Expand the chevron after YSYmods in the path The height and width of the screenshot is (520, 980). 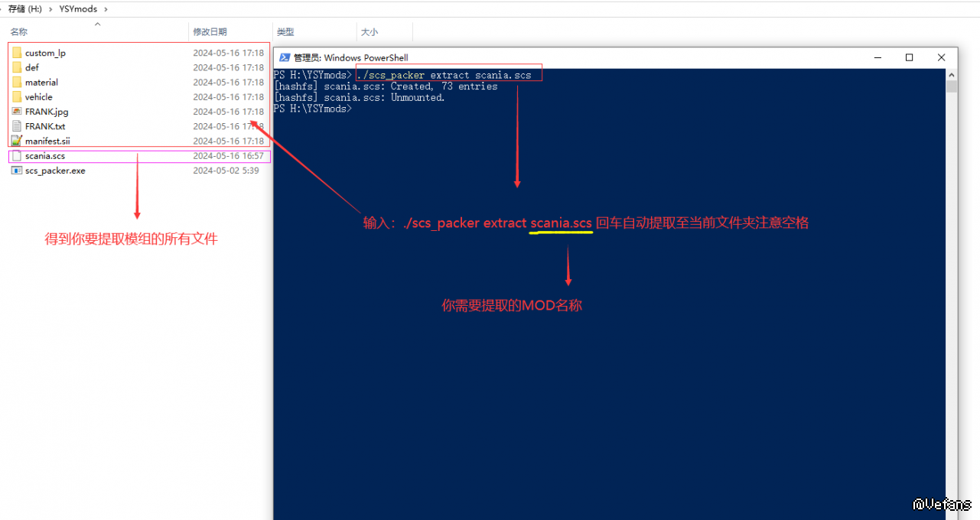105,9
